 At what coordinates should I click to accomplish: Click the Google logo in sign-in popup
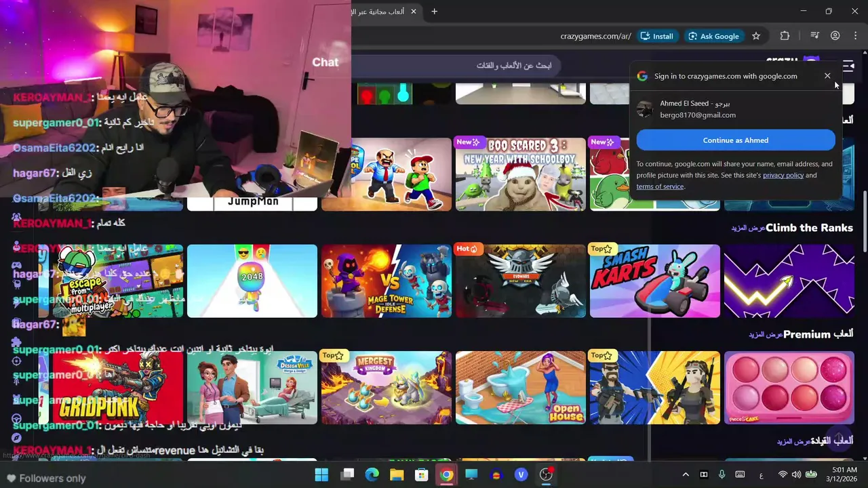point(642,76)
